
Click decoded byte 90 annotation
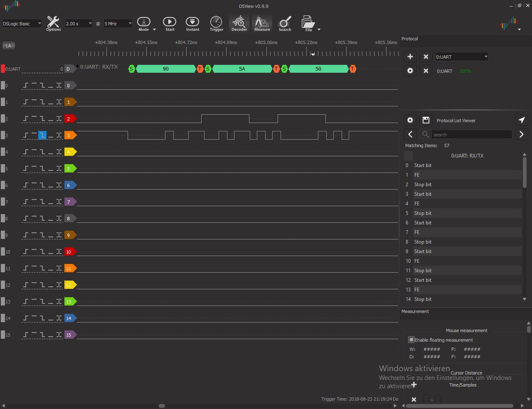pos(166,69)
